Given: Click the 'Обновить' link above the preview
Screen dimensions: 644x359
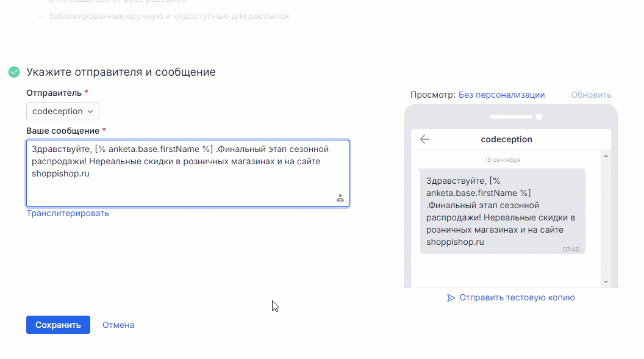Looking at the screenshot, I should (x=590, y=95).
